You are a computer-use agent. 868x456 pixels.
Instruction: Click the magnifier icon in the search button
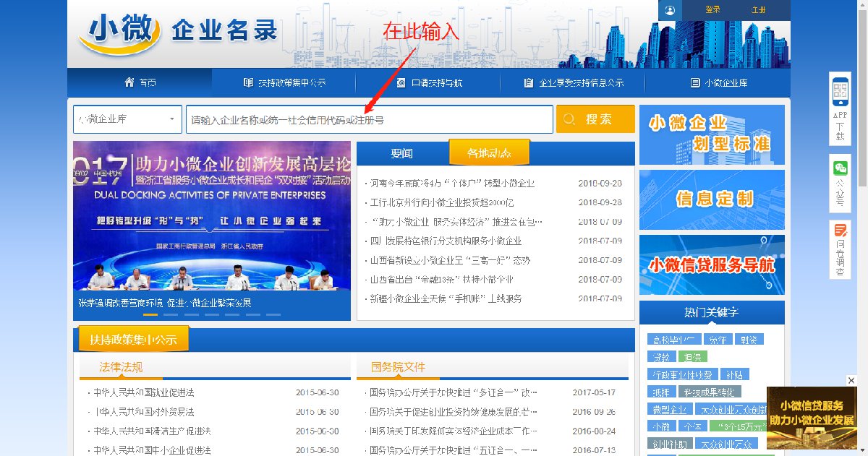coord(570,119)
